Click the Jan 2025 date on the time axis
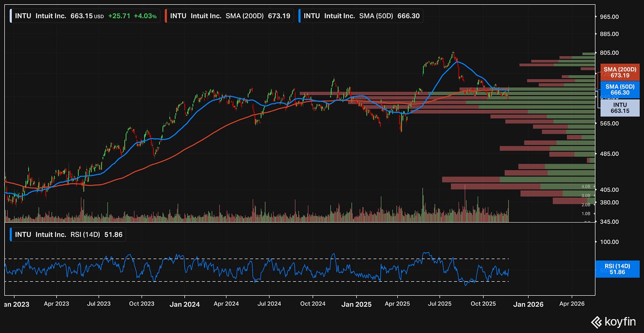 (x=357, y=304)
